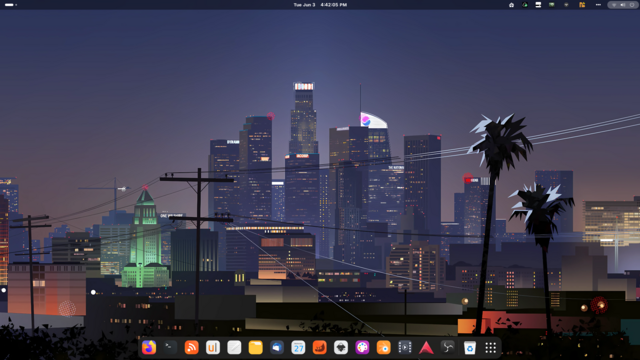Click the three-dots tray overflow icon
This screenshot has width=640, height=360.
tap(598, 5)
